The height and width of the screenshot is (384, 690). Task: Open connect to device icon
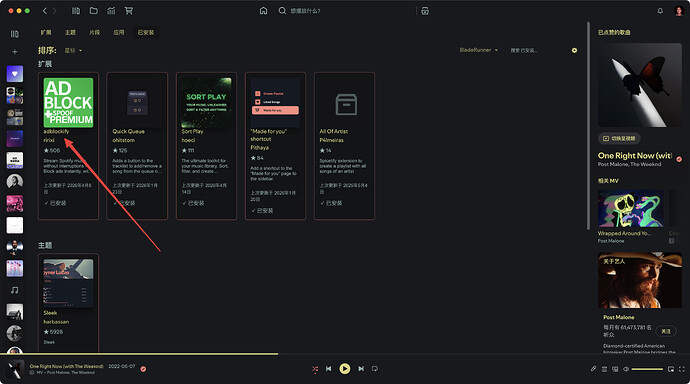click(x=615, y=369)
